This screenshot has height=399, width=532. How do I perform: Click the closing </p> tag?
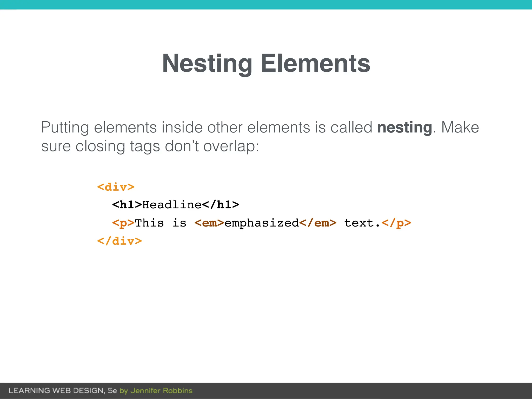[x=396, y=223]
